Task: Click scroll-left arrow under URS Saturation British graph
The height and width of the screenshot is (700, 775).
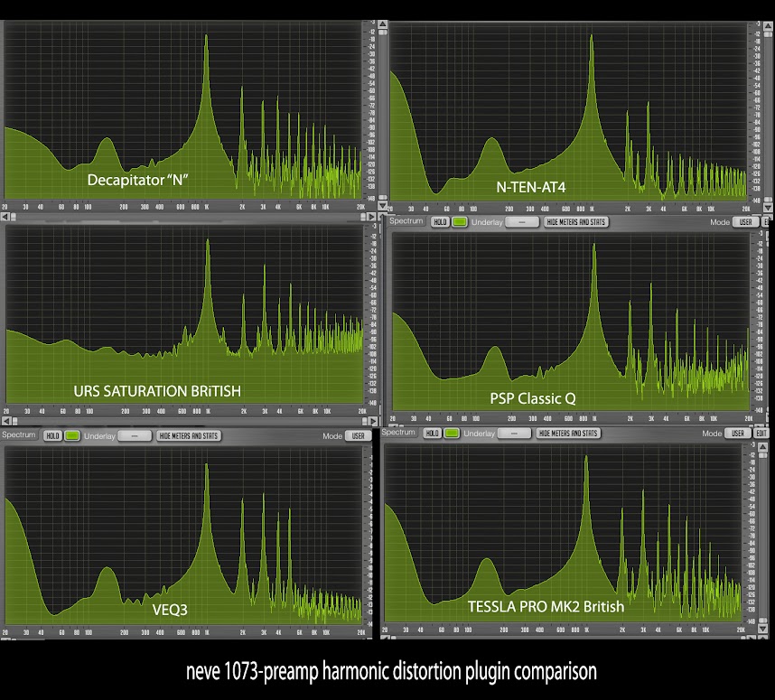Action: (6, 421)
